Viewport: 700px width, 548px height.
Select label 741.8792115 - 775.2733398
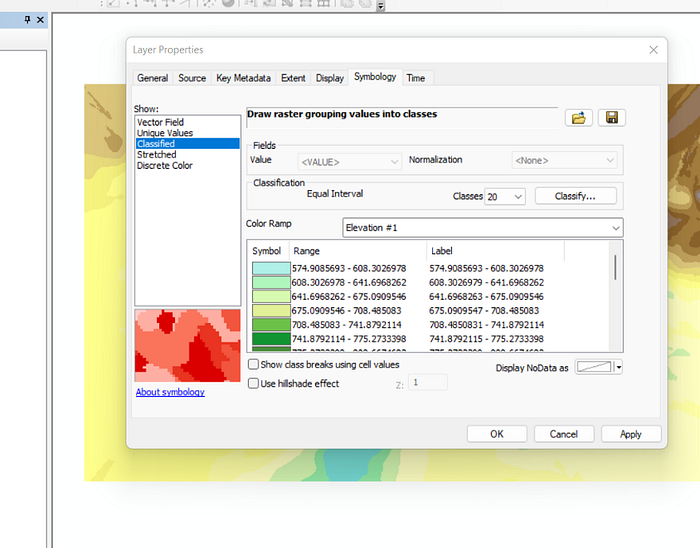point(486,339)
